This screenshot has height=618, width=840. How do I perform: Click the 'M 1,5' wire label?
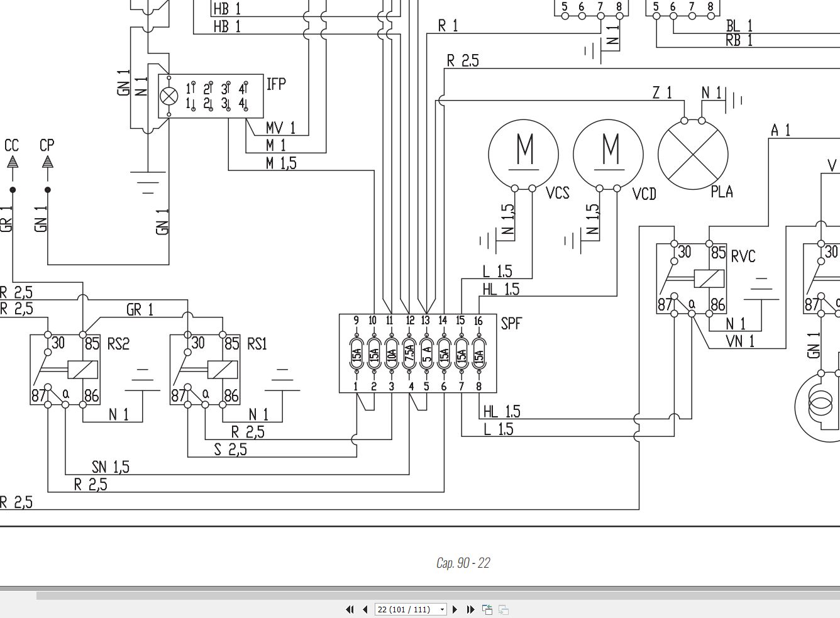click(281, 163)
